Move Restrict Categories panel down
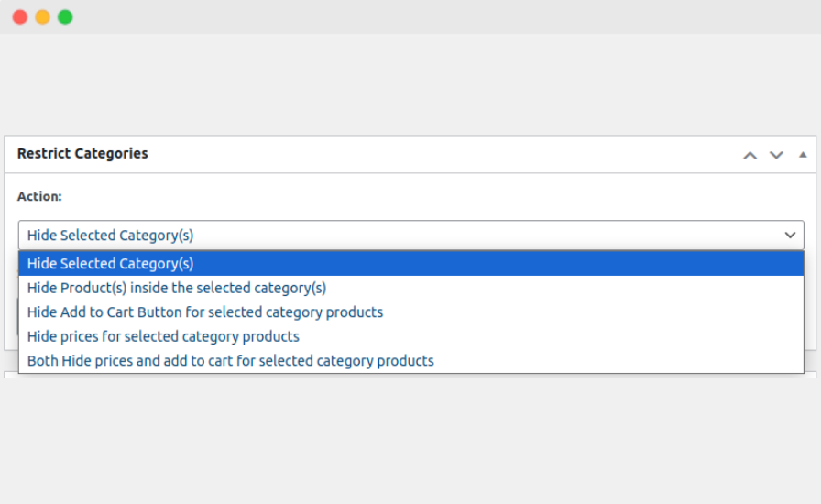Screen dimensions: 821x504 pyautogui.click(x=776, y=155)
